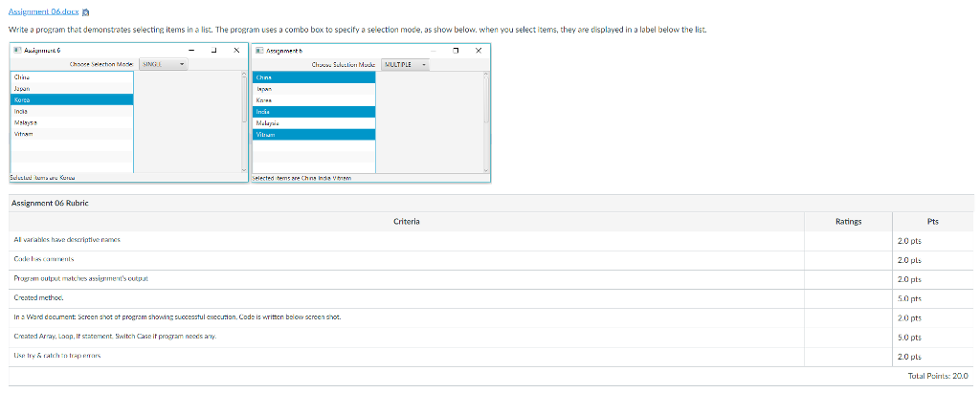Screen dimensions: 980x393
Task: Click the scroll-up arrow in the SINGLE-mode window
Action: 244,75
